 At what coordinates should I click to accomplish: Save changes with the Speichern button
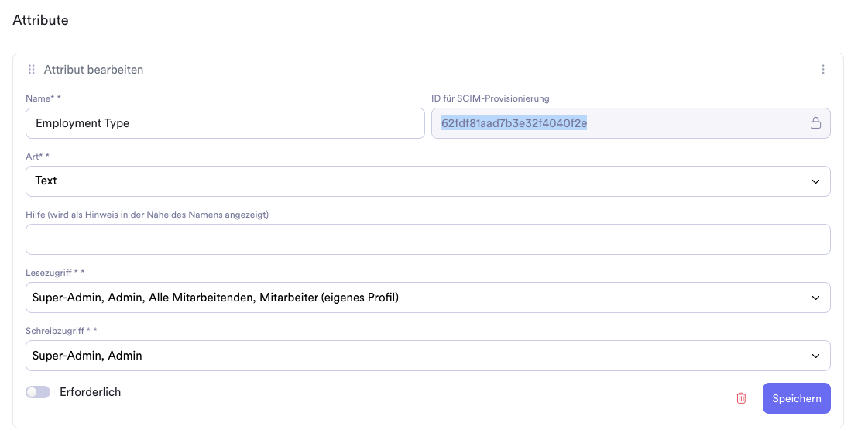coord(797,398)
